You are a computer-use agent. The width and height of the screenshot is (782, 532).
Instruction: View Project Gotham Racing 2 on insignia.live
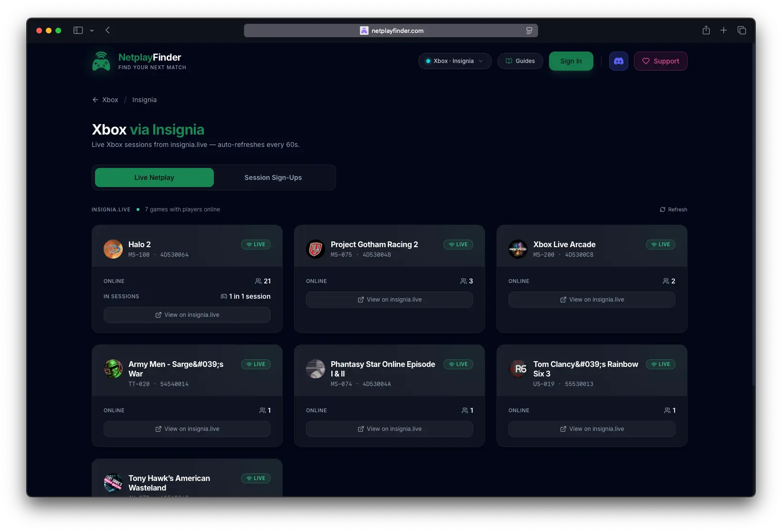click(390, 300)
